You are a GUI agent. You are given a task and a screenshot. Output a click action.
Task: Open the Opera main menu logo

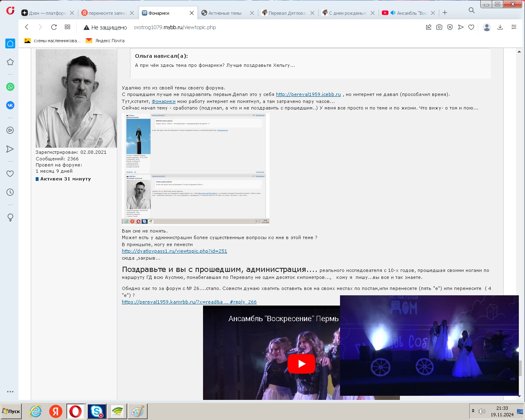[x=10, y=10]
